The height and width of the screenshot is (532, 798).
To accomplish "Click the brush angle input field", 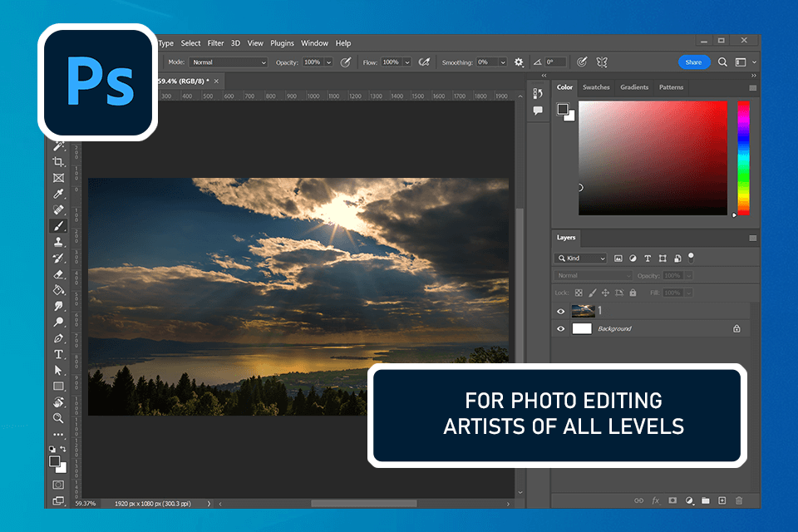I will [555, 62].
